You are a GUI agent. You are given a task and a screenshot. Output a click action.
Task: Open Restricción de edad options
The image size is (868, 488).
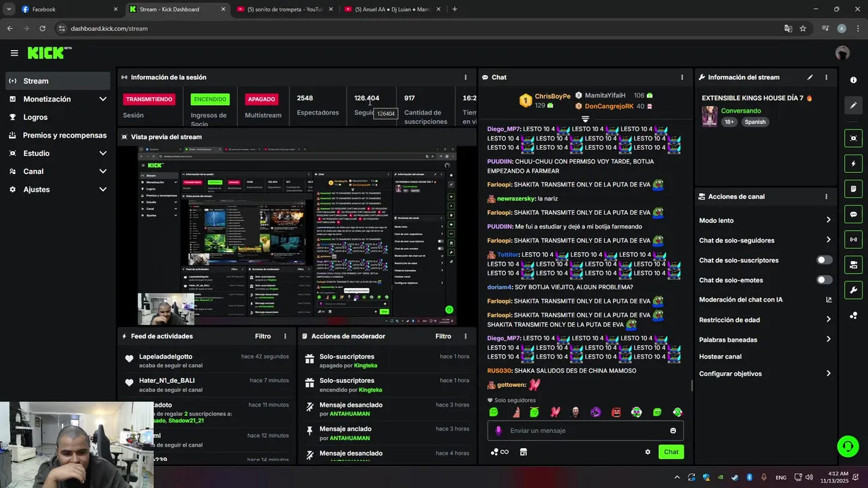[x=765, y=320]
